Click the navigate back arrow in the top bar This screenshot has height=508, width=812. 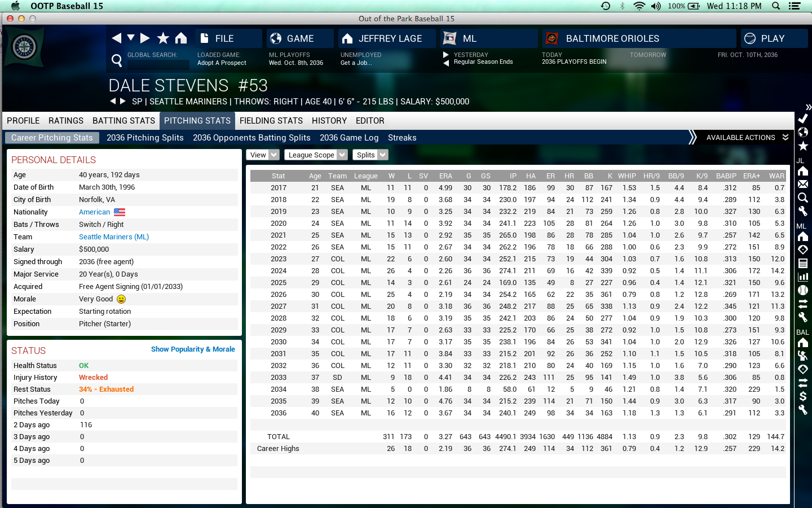[x=117, y=38]
